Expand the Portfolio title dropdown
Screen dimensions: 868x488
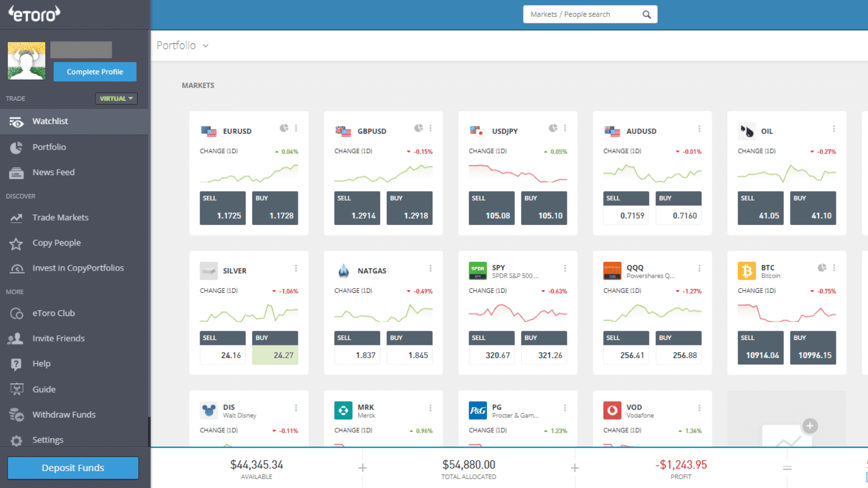(206, 46)
